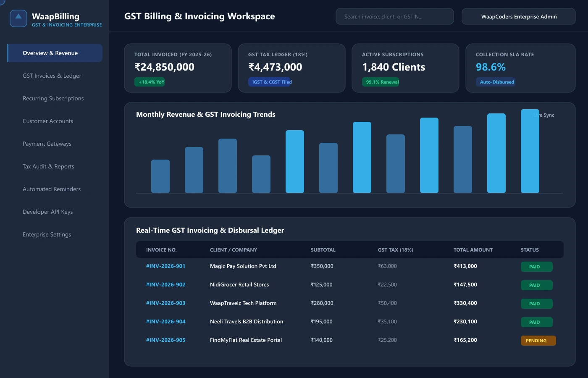Open Overview & Revenue section
588x378 pixels.
[x=55, y=53]
